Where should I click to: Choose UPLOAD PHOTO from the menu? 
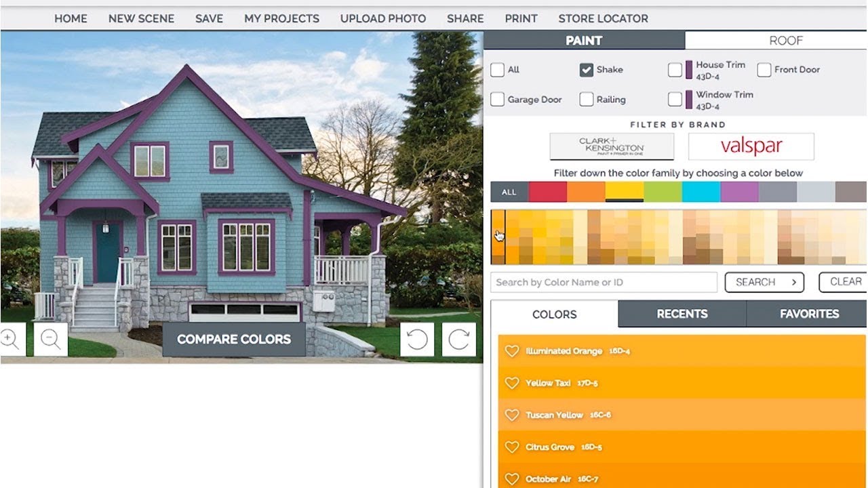[383, 18]
